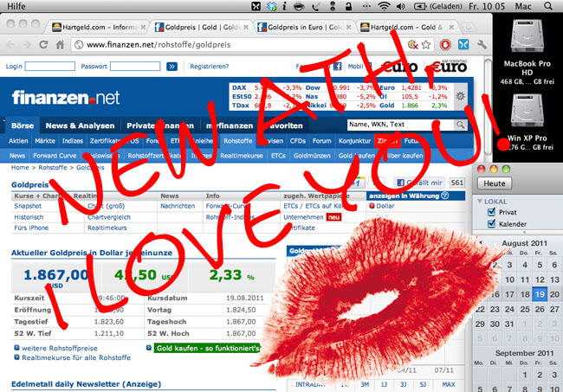This screenshot has width=563, height=392.
Task: Toggle the Kalender calendar checkbox
Action: 492,223
